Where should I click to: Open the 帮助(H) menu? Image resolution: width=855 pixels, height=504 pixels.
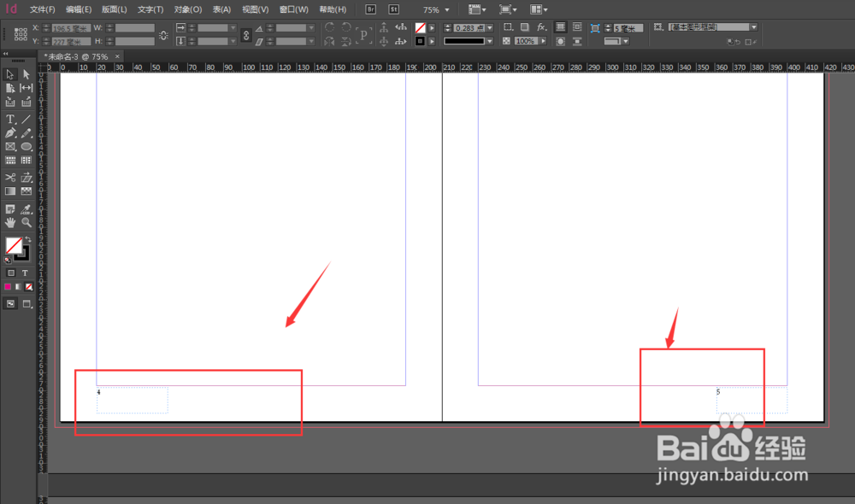pyautogui.click(x=333, y=9)
